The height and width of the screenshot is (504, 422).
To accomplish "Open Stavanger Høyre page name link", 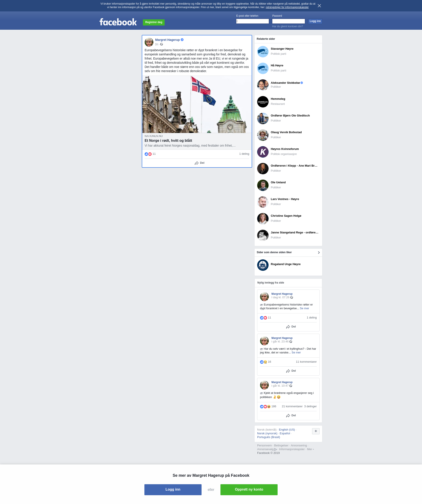I will [282, 49].
